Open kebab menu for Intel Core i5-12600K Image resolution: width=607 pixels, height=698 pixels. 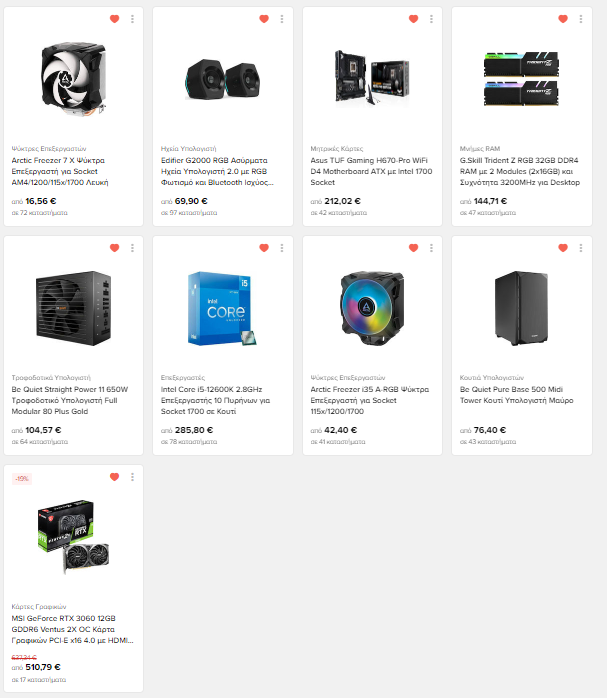(x=282, y=248)
